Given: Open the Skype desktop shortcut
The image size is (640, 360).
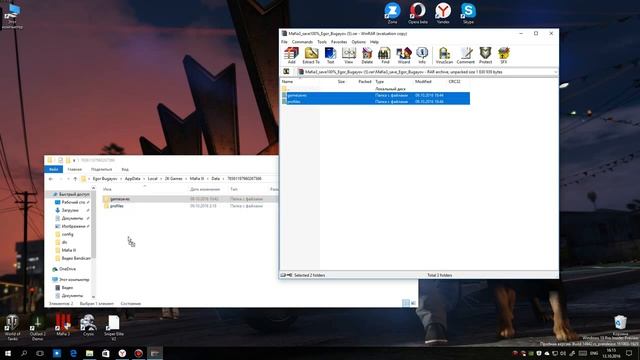Looking at the screenshot, I should click(468, 13).
